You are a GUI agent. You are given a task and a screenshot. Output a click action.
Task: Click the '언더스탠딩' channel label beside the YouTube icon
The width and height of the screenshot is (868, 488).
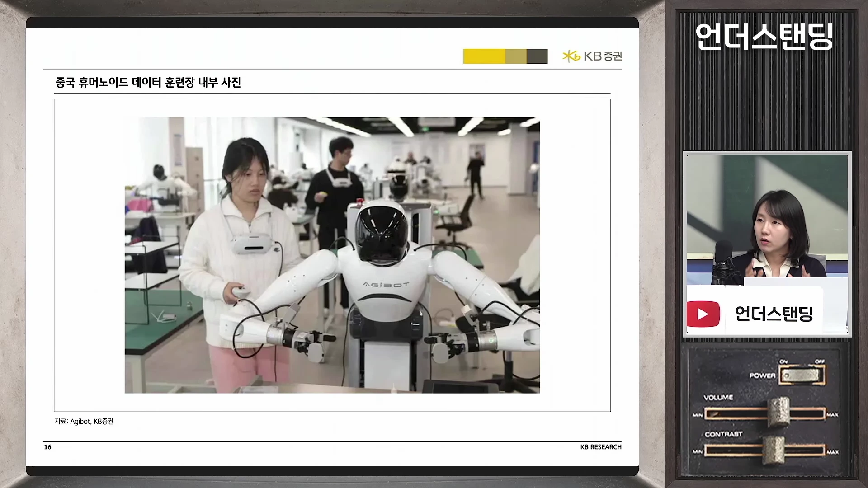[774, 314]
